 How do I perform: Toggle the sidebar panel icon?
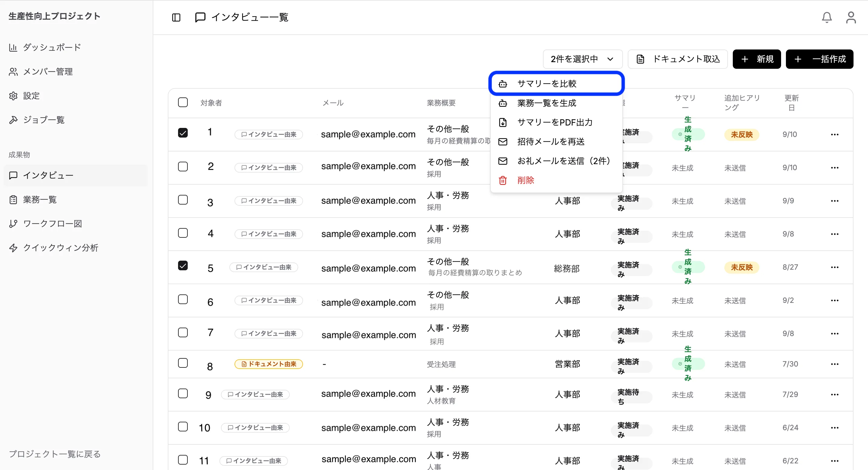[176, 17]
